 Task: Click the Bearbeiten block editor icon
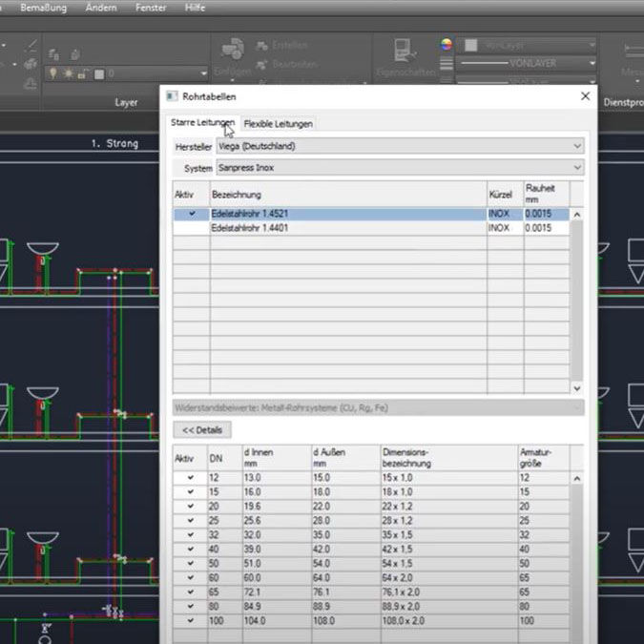tap(261, 65)
